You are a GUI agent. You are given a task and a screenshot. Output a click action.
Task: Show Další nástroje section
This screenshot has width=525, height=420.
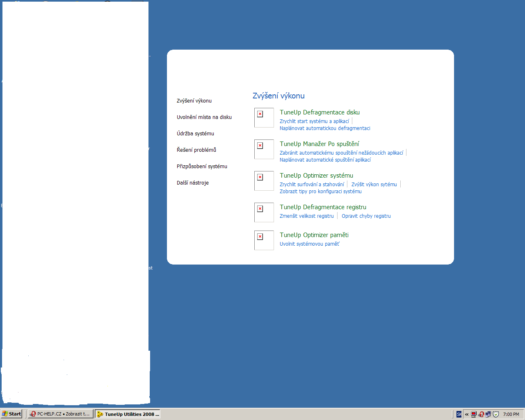(x=193, y=183)
